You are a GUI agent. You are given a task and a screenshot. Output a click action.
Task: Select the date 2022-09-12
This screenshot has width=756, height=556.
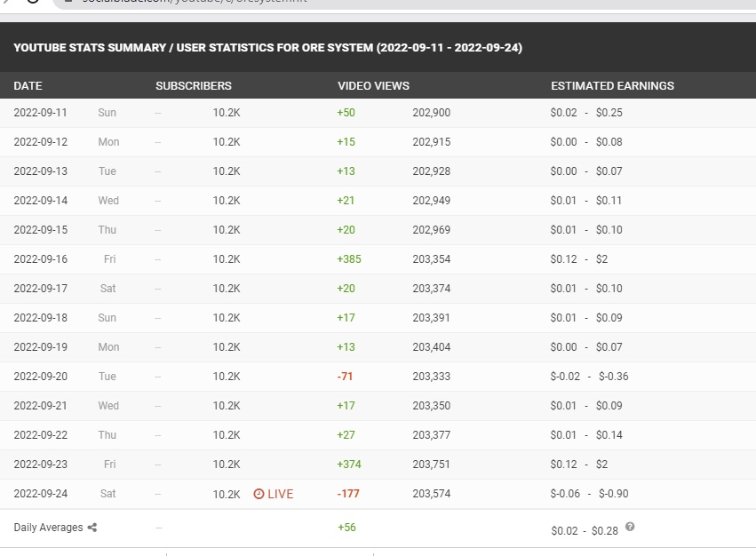point(41,142)
